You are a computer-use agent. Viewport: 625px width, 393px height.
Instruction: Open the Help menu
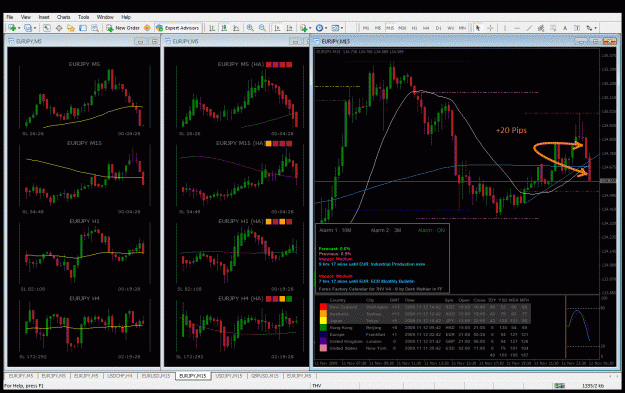pyautogui.click(x=126, y=17)
